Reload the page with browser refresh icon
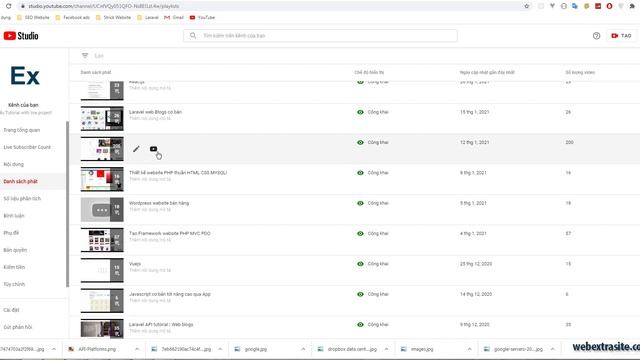This screenshot has height=360, width=640. tap(9, 6)
